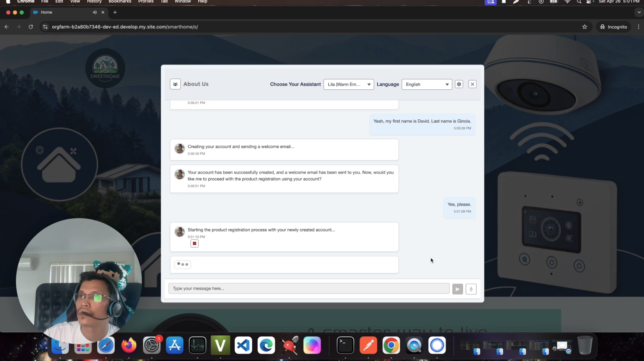Mute audio on the Home tab

coord(95,12)
